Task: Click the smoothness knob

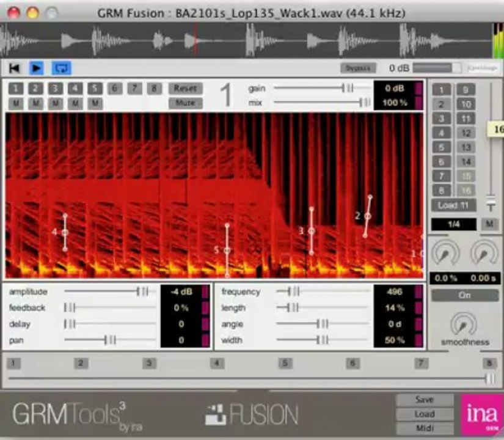Action: [x=464, y=324]
